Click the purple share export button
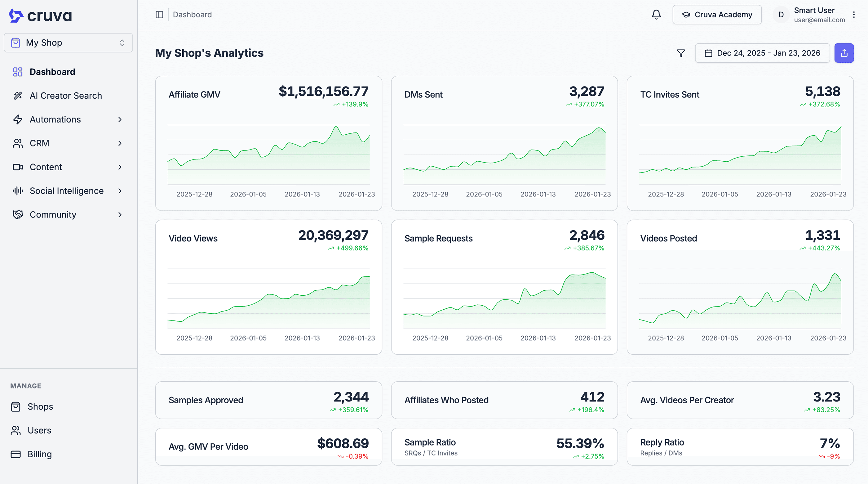Screen dimensions: 868x484 [x=844, y=53]
